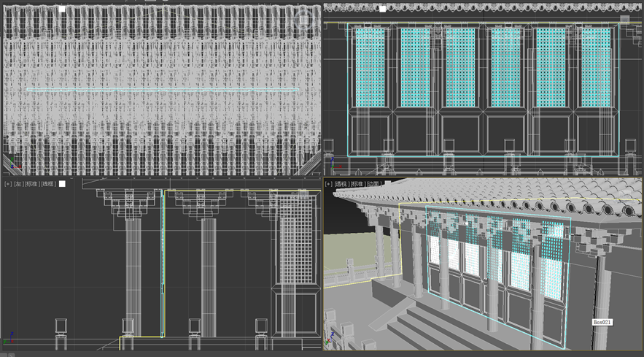Click the ViewCube in the front elevation viewport
644x357 pixels.
pos(625,19)
